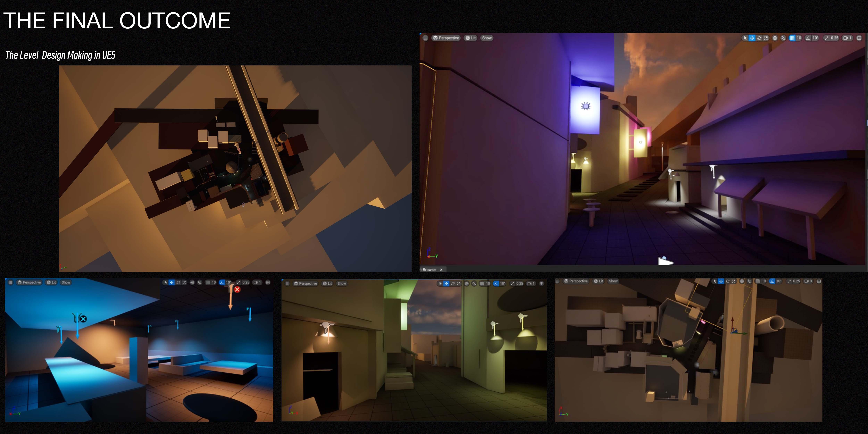868x434 pixels.
Task: Toggle scale snapping in purple alley viewport
Action: [x=826, y=38]
